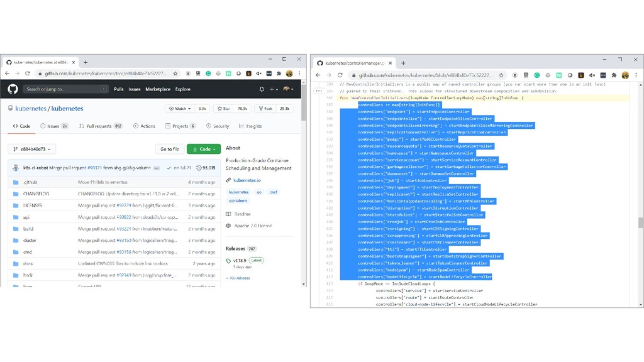Open the Releases section link

pyautogui.click(x=235, y=249)
